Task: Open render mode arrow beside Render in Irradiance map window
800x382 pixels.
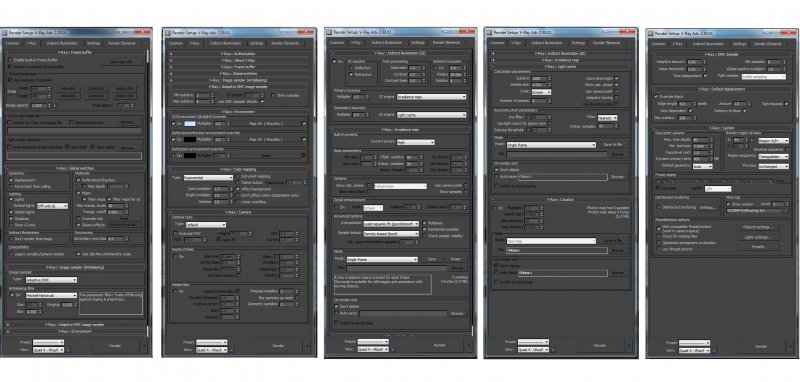Action: [x=469, y=345]
